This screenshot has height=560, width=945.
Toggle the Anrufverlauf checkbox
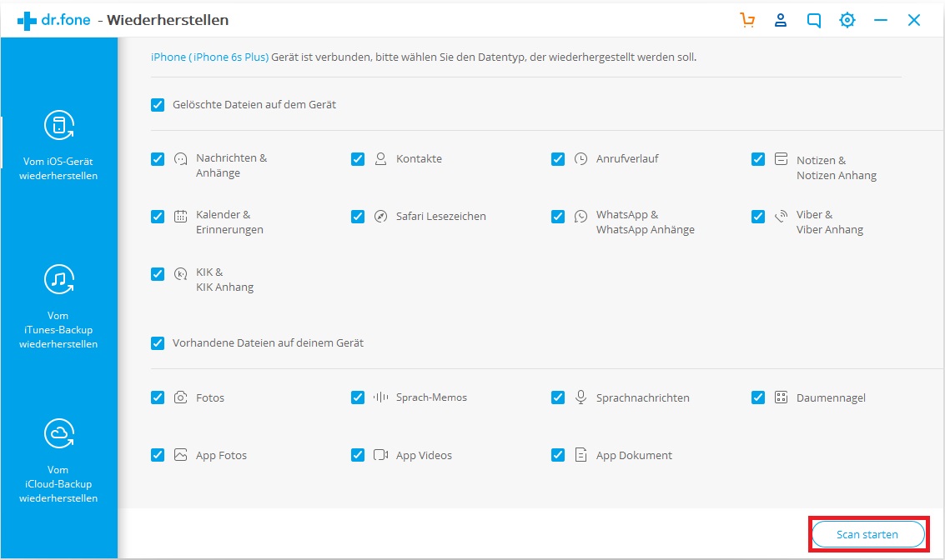pos(557,159)
